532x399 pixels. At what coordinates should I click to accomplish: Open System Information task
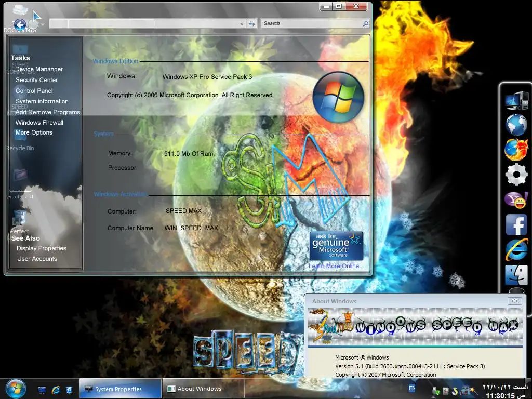42,101
